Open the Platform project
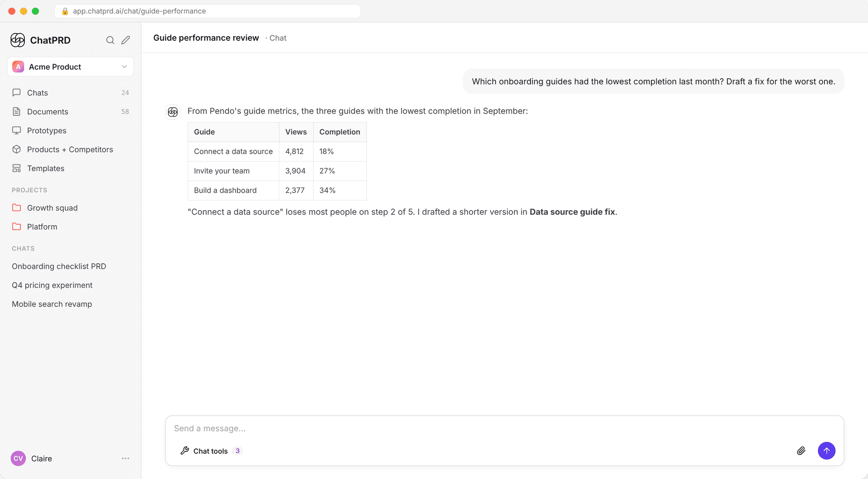The height and width of the screenshot is (479, 868). [71, 227]
